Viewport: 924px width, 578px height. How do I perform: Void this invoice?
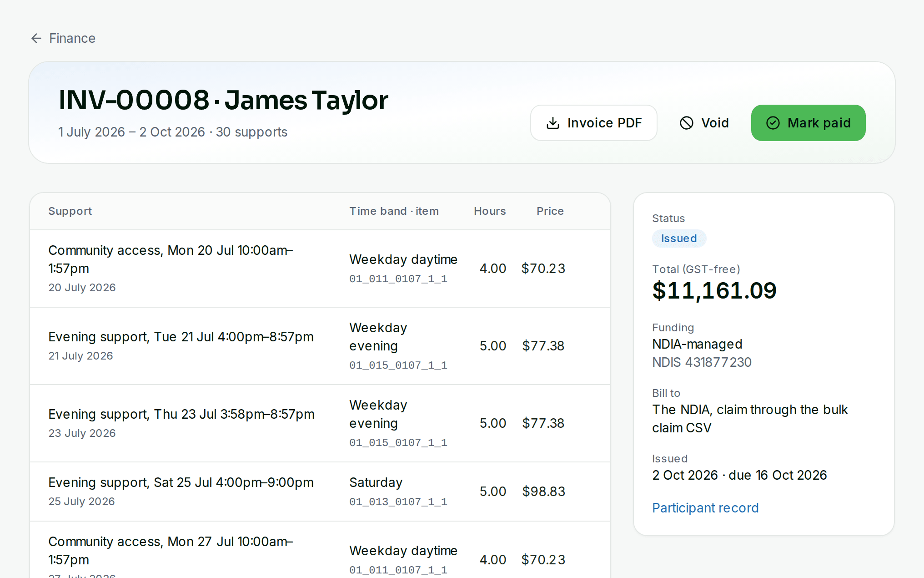704,123
